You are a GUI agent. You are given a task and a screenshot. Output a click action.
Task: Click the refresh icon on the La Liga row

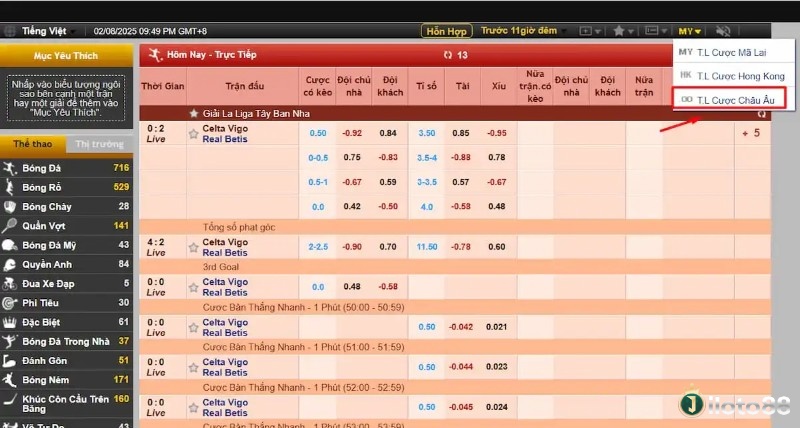point(762,114)
